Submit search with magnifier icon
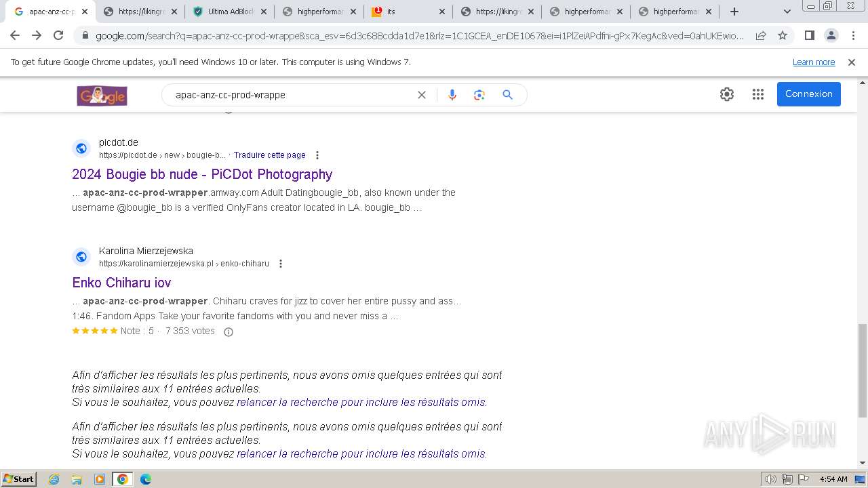The image size is (868, 488). tap(507, 95)
